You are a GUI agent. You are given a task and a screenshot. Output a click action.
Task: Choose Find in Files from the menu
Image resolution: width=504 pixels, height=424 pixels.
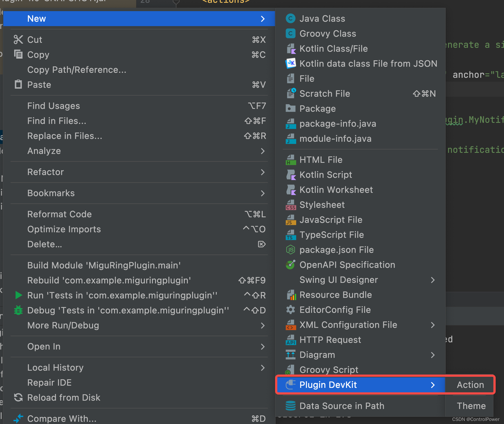pos(56,121)
